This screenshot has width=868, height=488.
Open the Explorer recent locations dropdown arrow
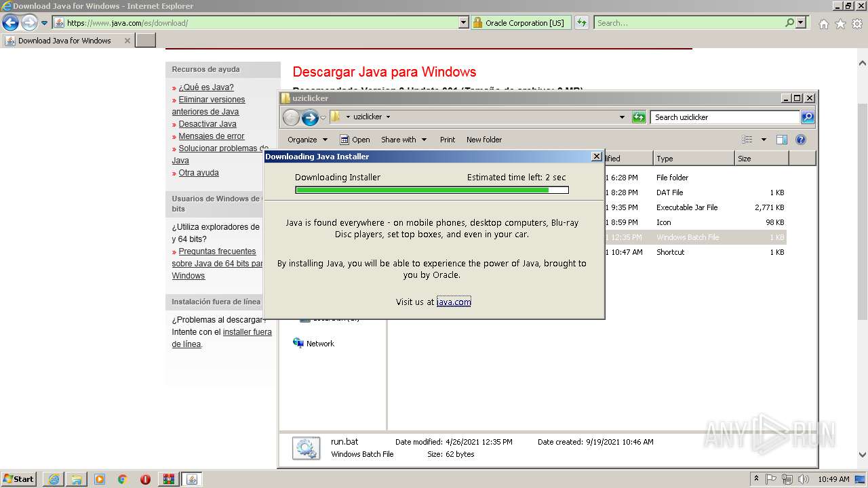(x=323, y=117)
